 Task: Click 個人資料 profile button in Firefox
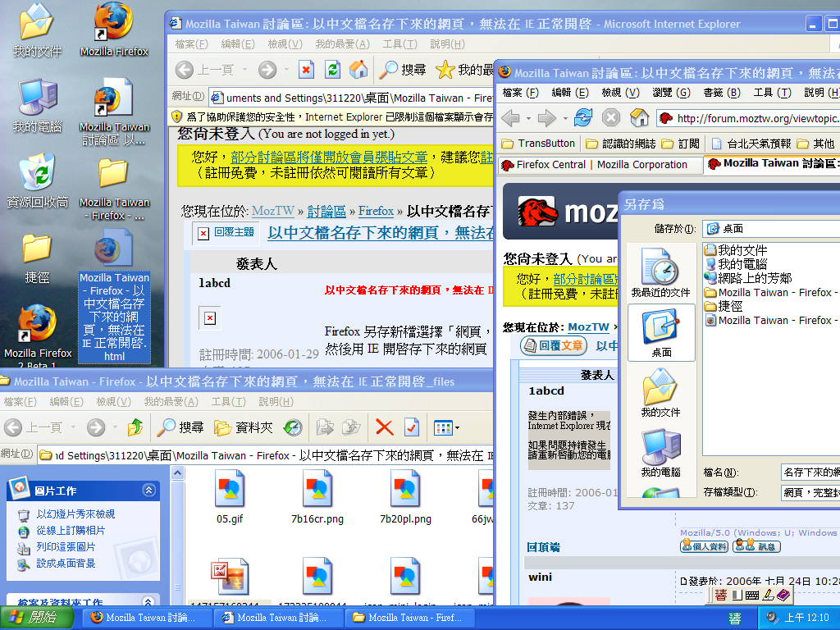point(704,546)
